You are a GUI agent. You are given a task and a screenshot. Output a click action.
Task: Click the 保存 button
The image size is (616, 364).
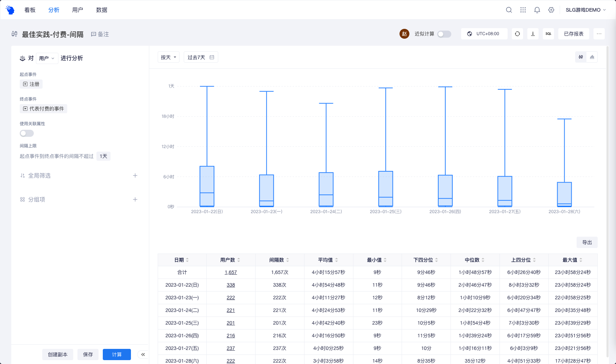(x=88, y=355)
